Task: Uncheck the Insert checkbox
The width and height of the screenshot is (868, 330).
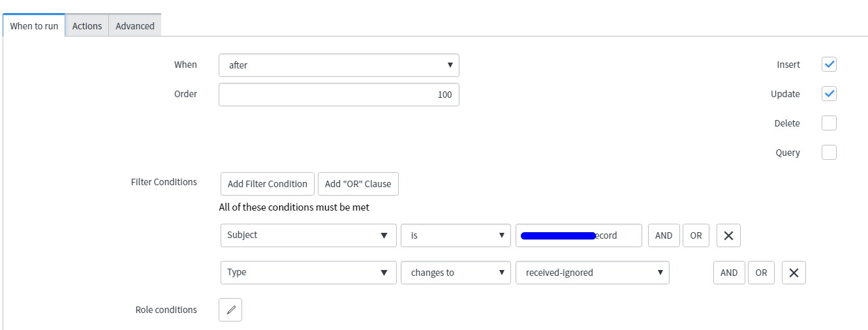Action: 829,65
